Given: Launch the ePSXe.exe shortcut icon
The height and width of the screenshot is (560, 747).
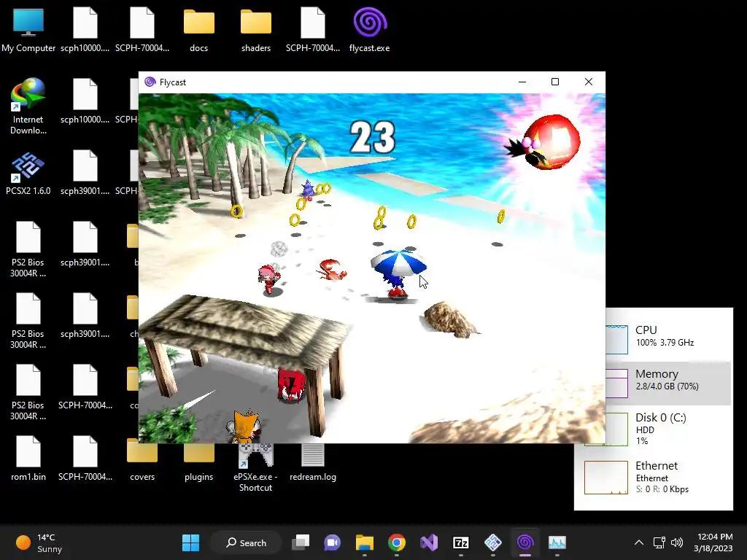Looking at the screenshot, I should 256,466.
